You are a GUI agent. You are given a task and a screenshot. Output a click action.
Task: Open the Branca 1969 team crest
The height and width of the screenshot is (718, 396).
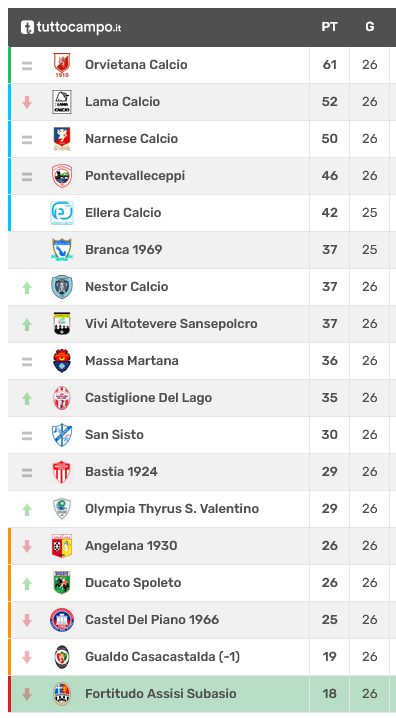[x=62, y=250]
